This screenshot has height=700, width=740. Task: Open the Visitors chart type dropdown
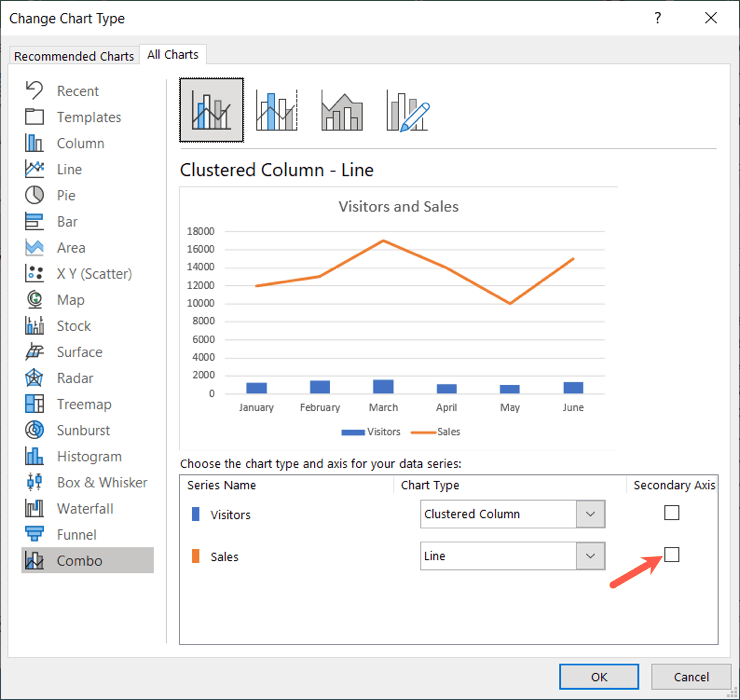pos(513,514)
